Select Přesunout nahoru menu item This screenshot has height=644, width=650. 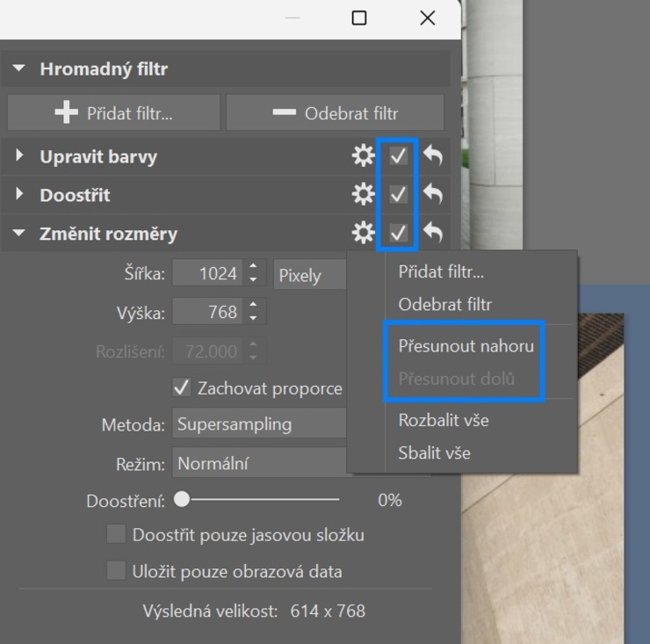coord(466,346)
